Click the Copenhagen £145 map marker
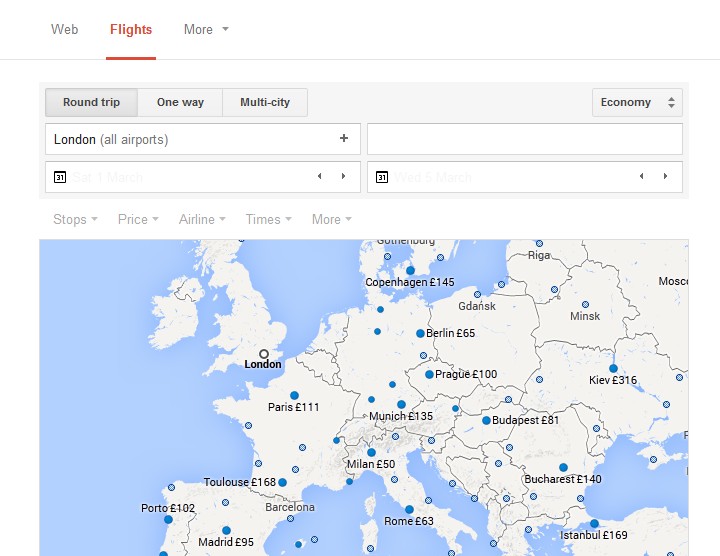 411,270
